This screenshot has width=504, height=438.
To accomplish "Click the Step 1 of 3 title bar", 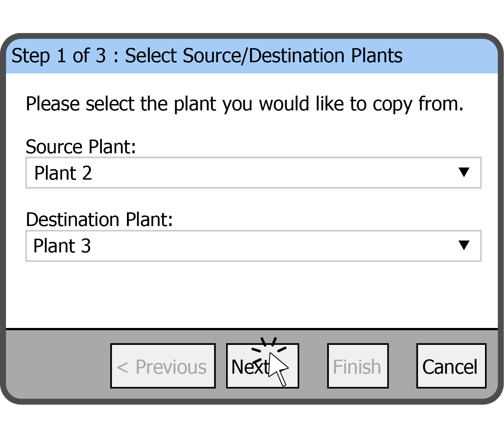I will tap(208, 55).
